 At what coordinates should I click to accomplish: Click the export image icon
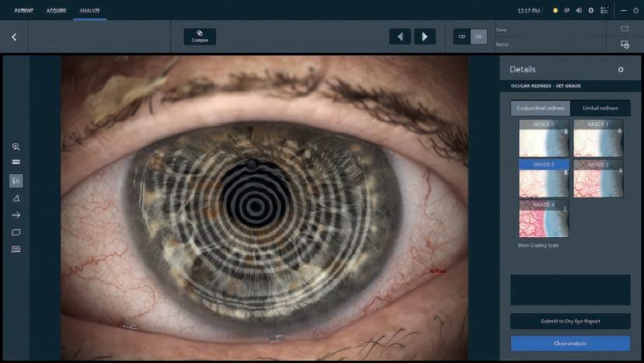625,28
